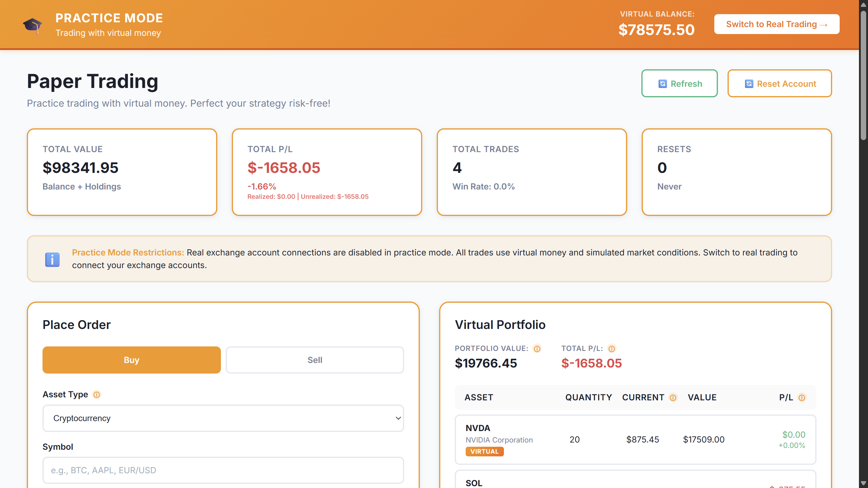Viewport: 868px width, 488px height.
Task: Click Switch to Real Trading button
Action: 776,24
